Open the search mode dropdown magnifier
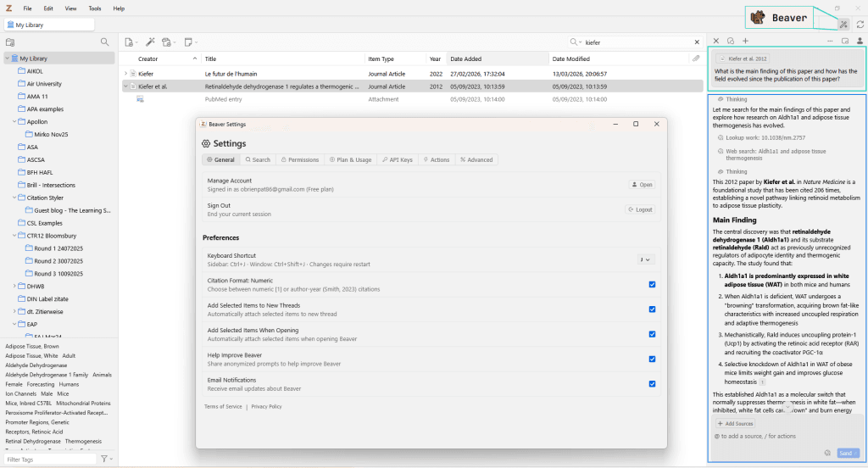The image size is (868, 468). [576, 42]
